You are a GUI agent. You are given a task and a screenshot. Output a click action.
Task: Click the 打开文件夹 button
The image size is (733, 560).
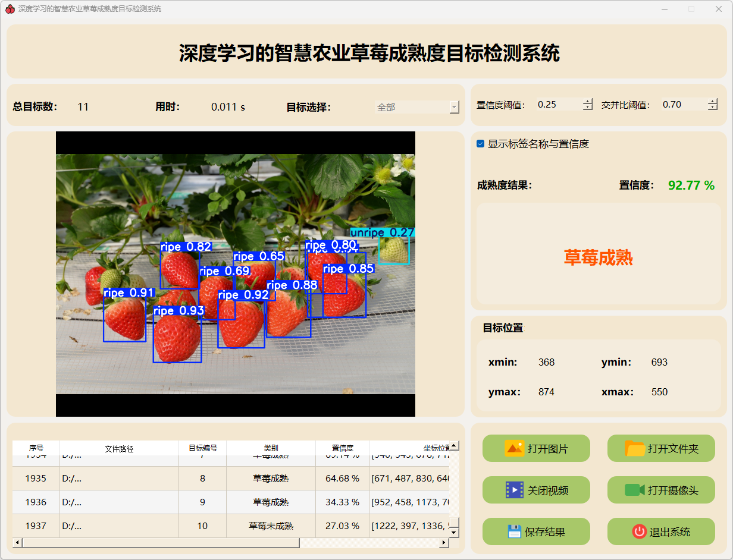coord(661,448)
